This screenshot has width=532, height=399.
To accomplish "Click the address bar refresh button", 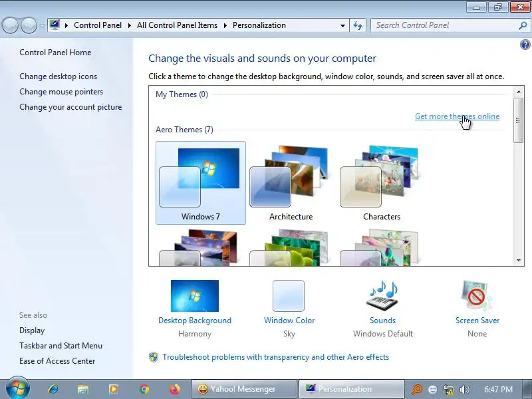I will (358, 25).
